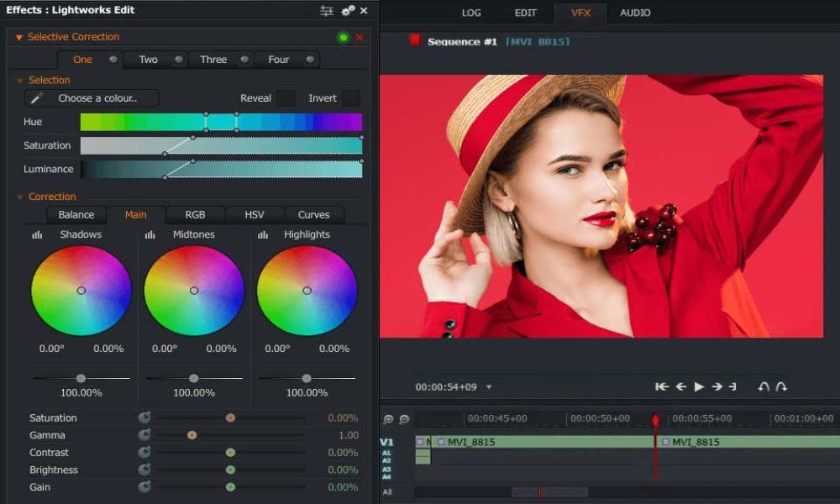Click the undo arrow icon

pos(764,387)
